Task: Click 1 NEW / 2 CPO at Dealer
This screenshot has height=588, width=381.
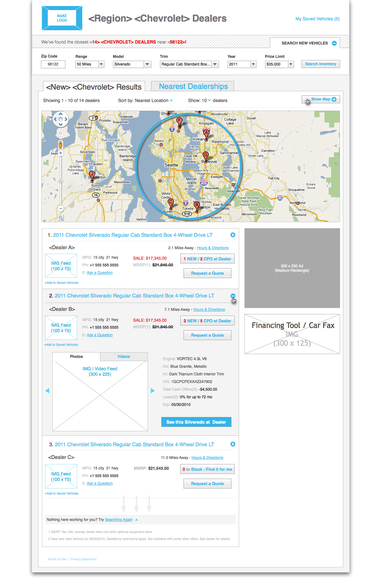Action: 207,259
